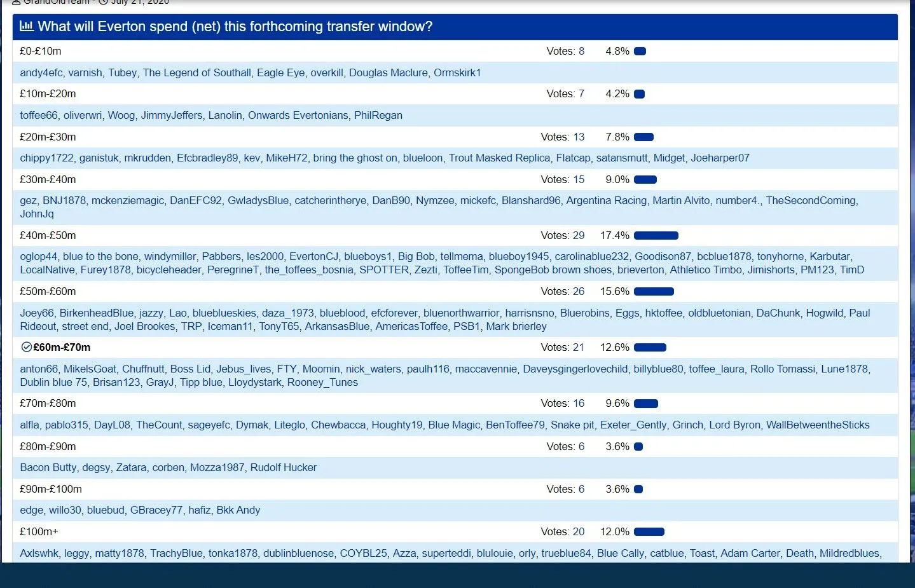
Task: Click username BirkenheadBlue
Action: point(97,313)
